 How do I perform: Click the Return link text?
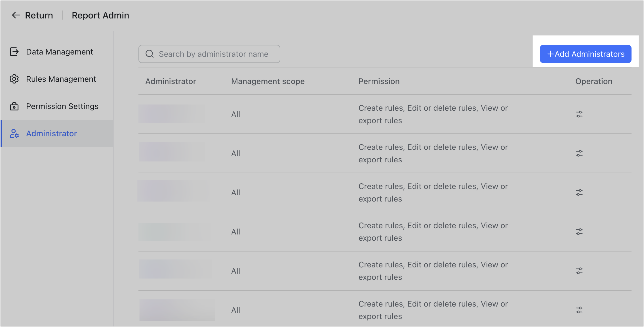(x=39, y=15)
